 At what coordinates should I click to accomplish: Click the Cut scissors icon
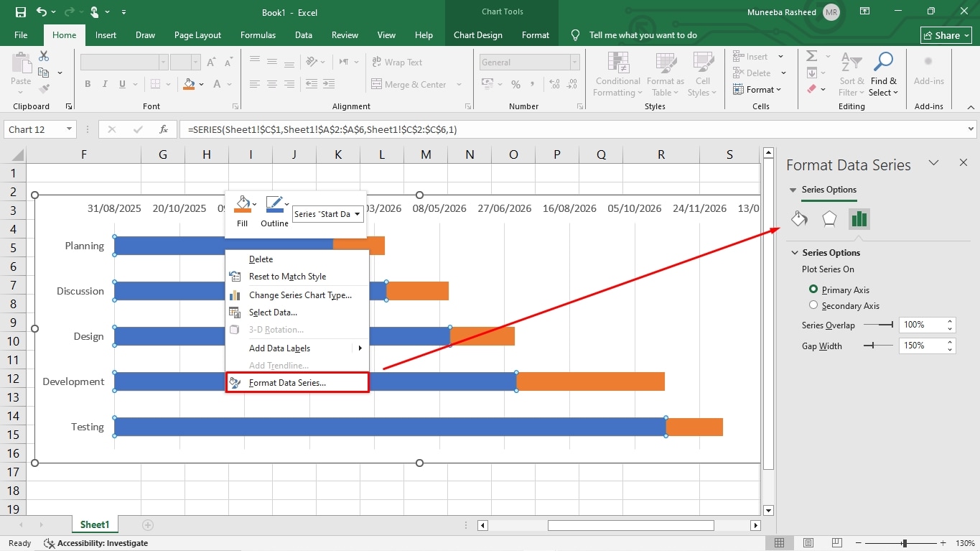pos(44,56)
